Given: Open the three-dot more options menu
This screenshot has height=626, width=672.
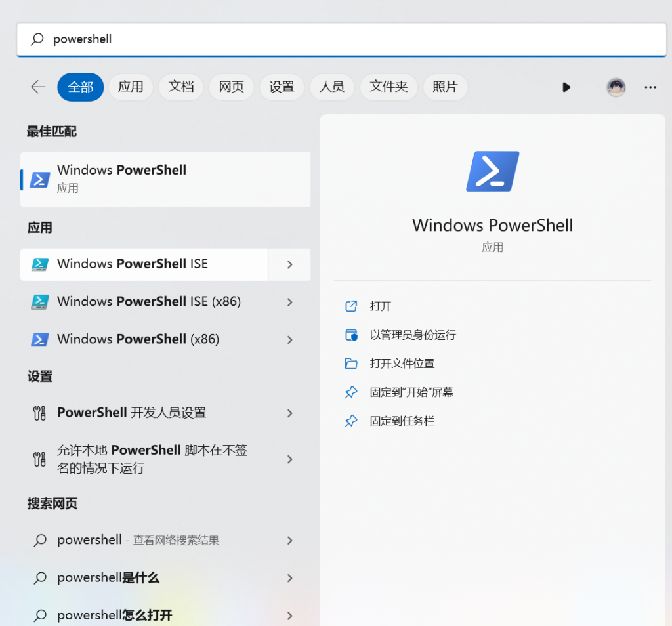Looking at the screenshot, I should pyautogui.click(x=650, y=87).
